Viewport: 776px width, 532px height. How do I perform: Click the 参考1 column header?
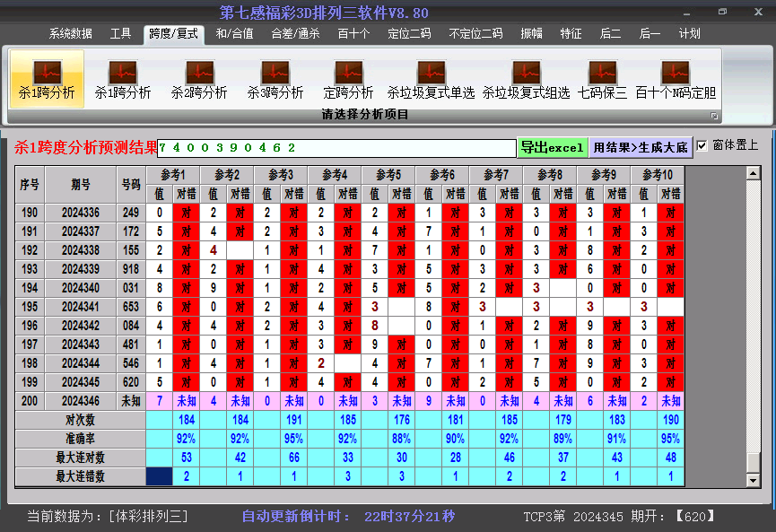click(x=173, y=175)
